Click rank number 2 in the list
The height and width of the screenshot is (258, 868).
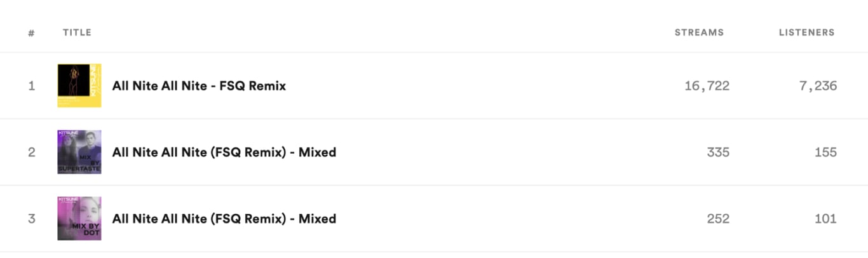[31, 153]
